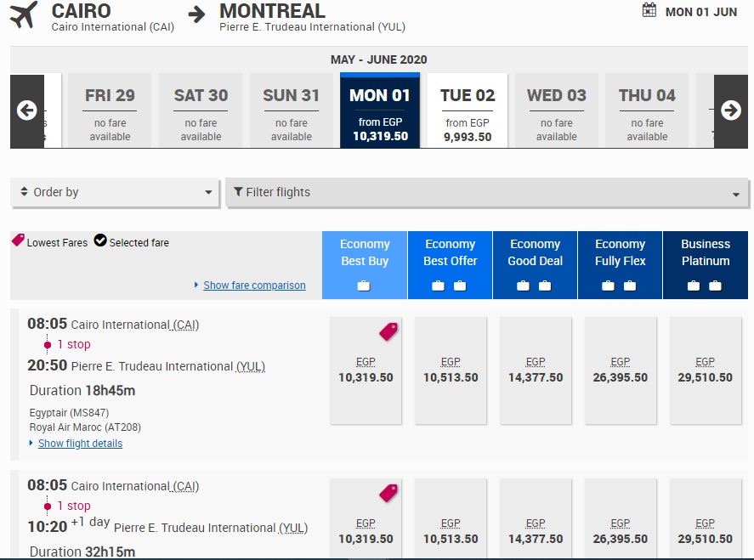
Task: Select the TUE 02 date tab
Action: click(468, 111)
